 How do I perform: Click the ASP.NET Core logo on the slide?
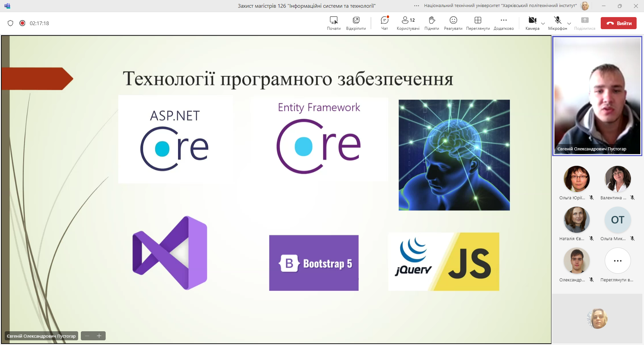click(x=175, y=139)
